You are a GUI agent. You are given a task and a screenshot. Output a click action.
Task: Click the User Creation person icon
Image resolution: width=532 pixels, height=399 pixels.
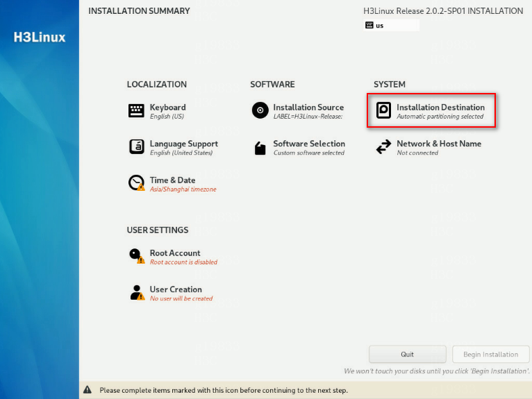tap(138, 293)
